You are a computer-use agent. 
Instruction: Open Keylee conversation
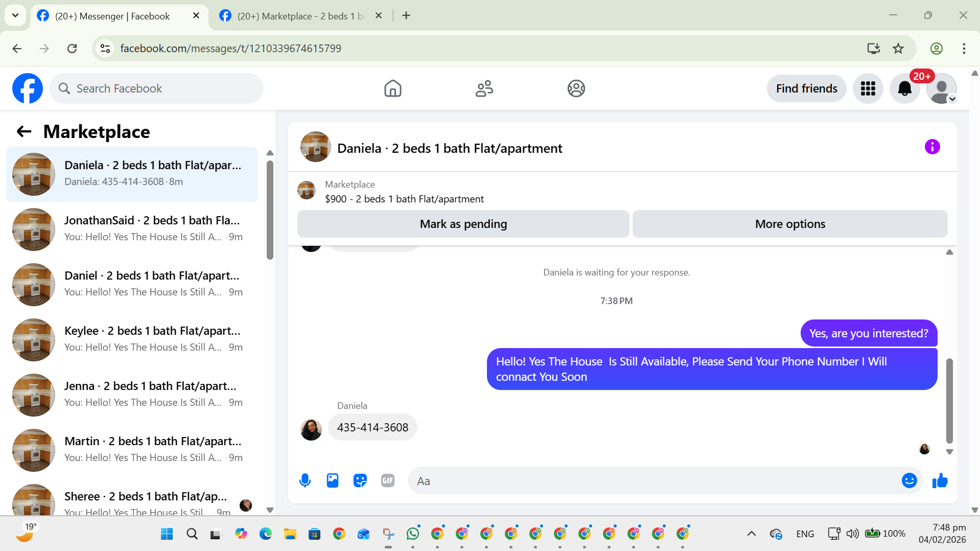(x=132, y=339)
